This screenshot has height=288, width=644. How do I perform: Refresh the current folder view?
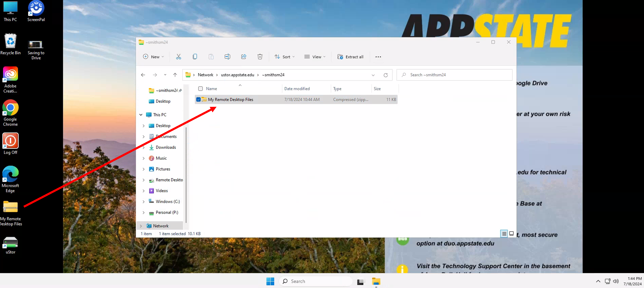(x=386, y=75)
